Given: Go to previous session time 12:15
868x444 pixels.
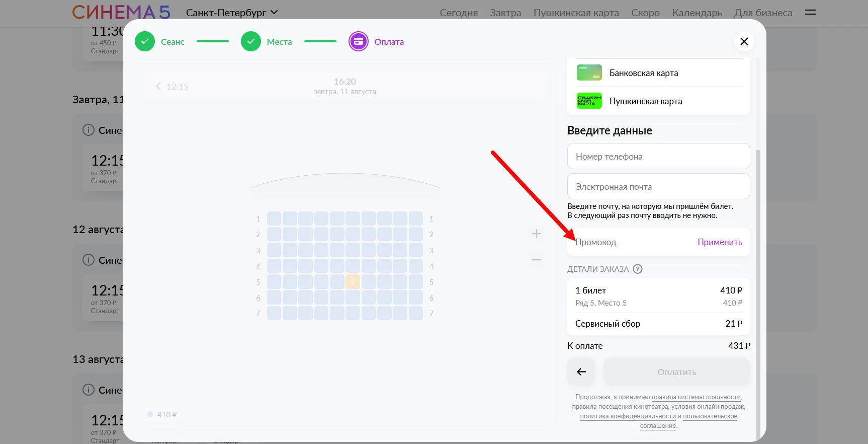Looking at the screenshot, I should (x=172, y=87).
